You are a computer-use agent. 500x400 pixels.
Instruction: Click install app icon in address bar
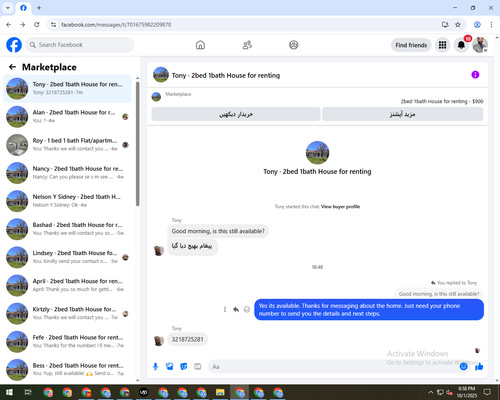445,25
